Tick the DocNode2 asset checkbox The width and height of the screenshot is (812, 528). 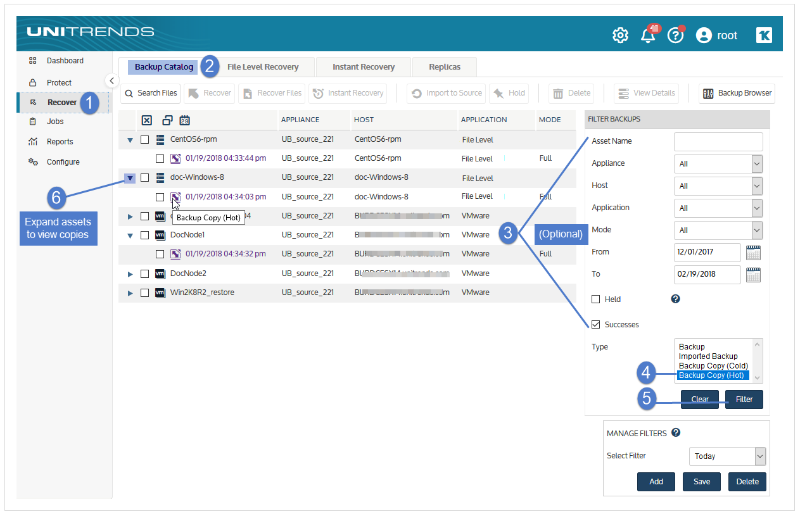(144, 273)
